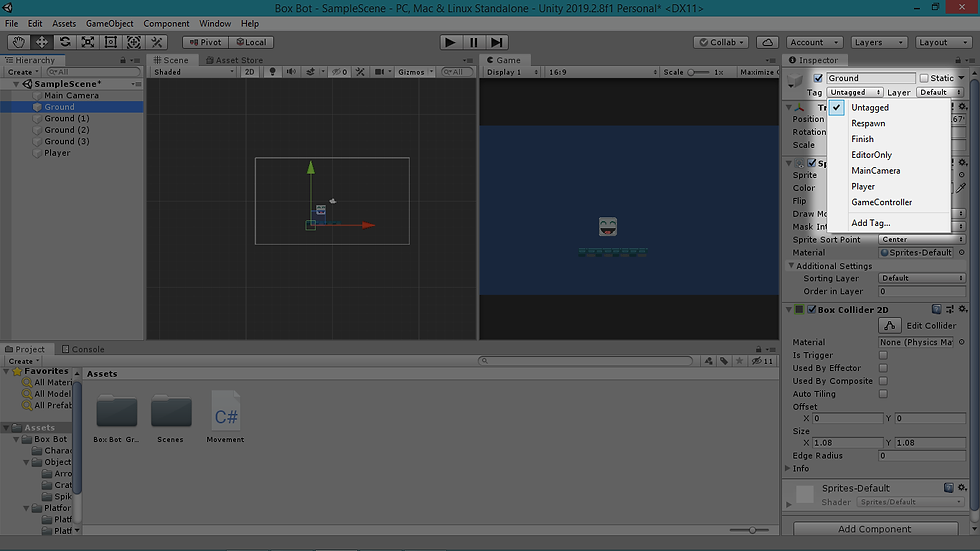Step one frame forward

497,42
